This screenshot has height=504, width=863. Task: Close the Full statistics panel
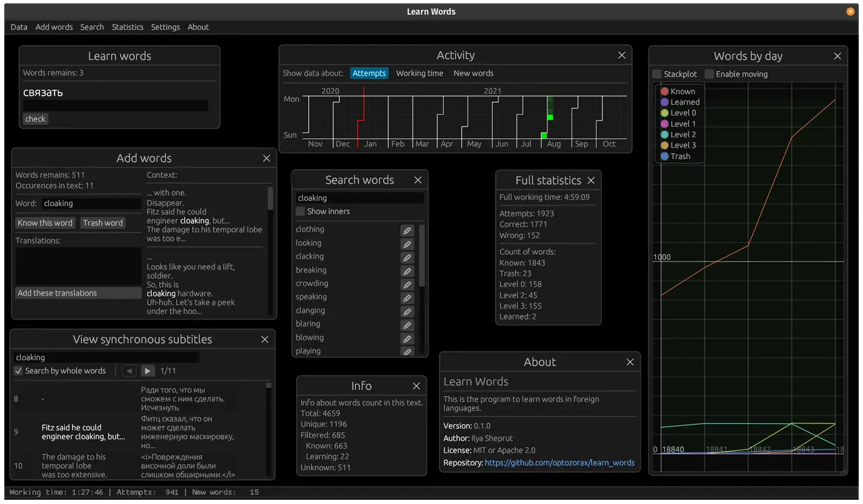point(591,181)
